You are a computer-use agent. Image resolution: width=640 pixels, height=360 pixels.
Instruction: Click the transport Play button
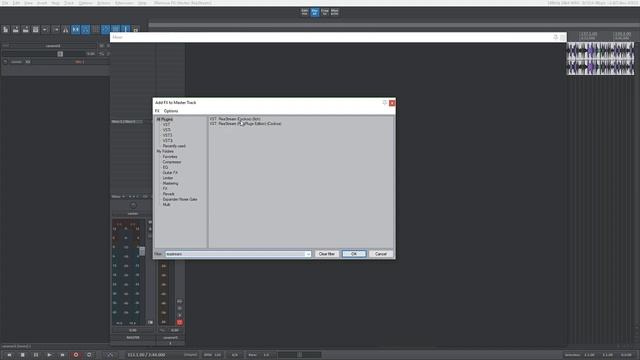click(x=49, y=355)
